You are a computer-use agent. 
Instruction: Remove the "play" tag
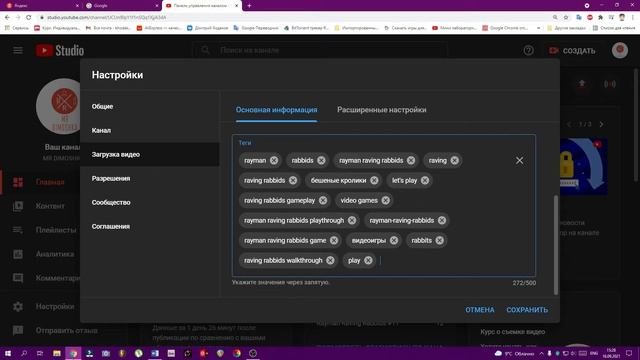(368, 260)
